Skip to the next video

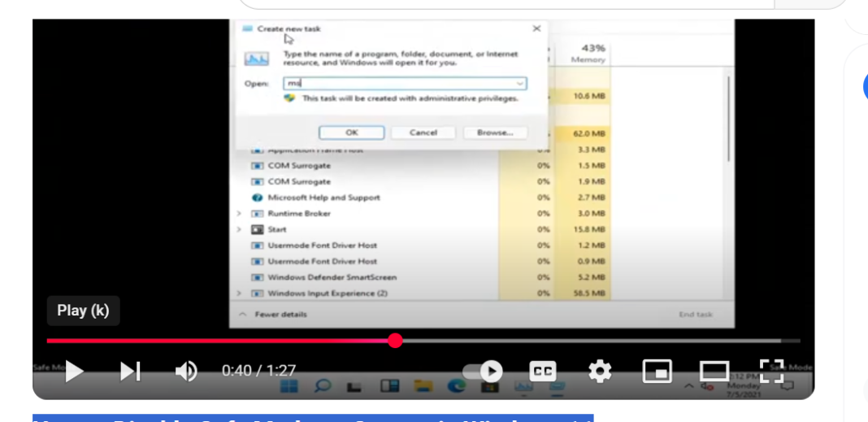(130, 371)
